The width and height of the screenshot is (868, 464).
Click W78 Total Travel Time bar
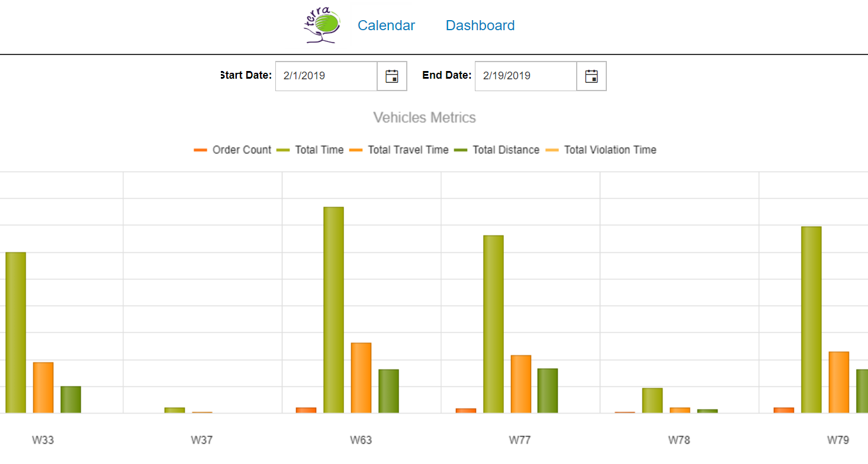tap(680, 410)
